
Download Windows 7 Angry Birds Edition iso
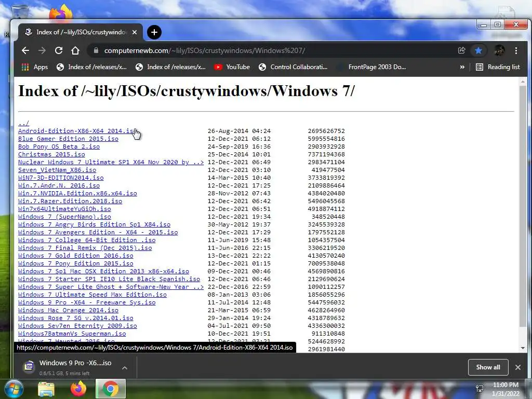click(x=95, y=224)
